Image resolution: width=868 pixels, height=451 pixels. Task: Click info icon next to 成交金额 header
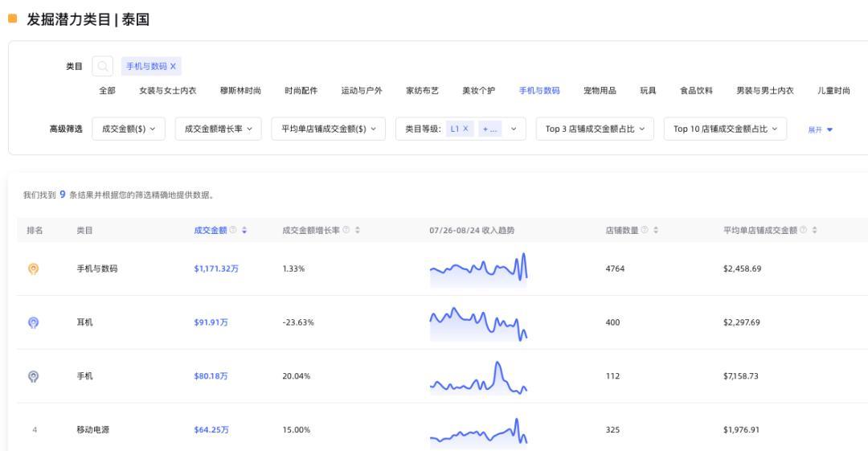[x=233, y=230]
